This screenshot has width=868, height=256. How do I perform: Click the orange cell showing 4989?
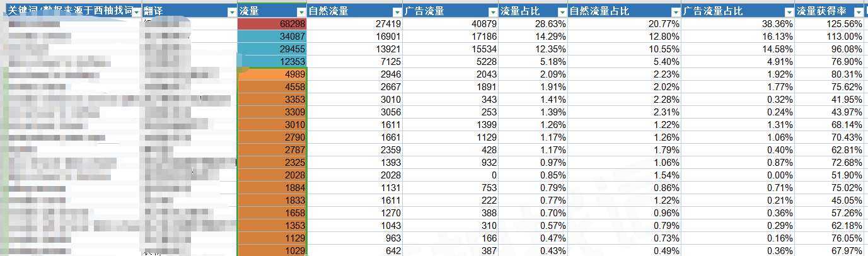[272, 74]
